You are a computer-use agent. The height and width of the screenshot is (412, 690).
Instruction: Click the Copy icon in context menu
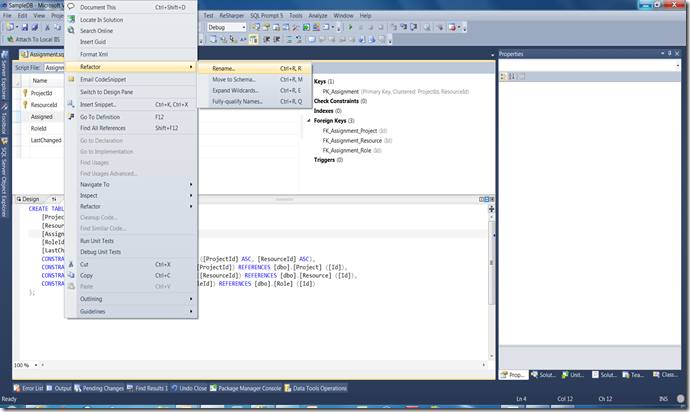(71, 275)
